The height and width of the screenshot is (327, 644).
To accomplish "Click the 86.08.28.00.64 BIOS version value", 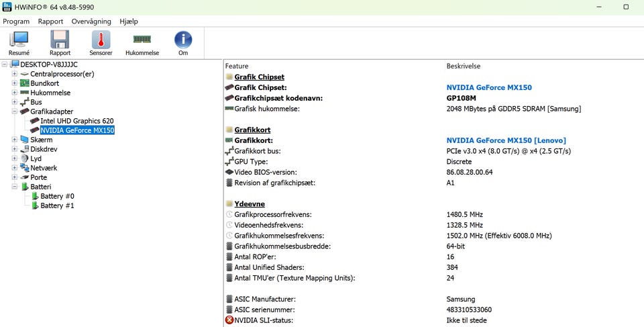I will coord(470,173).
